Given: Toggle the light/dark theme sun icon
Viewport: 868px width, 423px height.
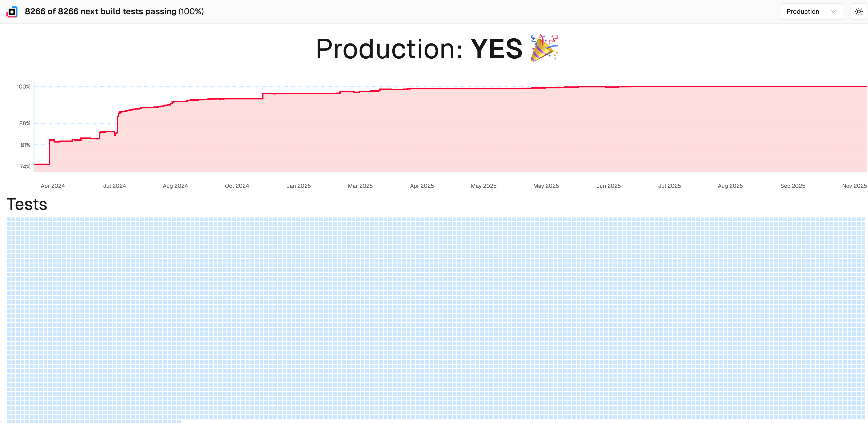Looking at the screenshot, I should (x=859, y=12).
